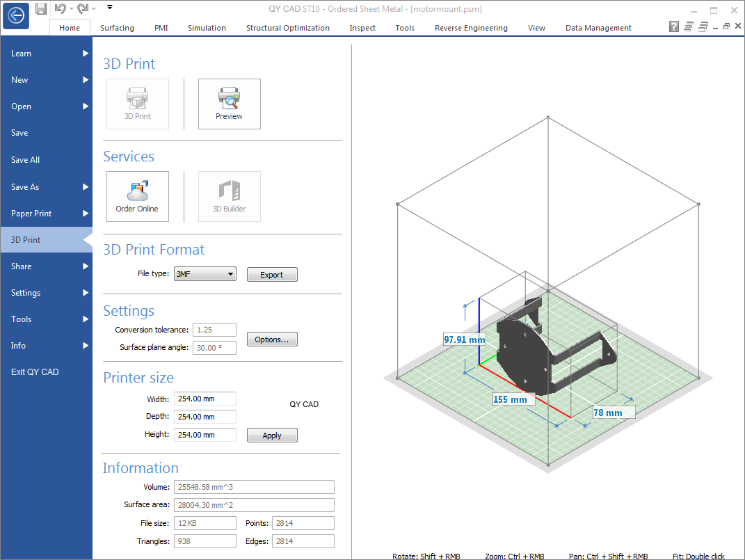Screen dimensions: 745x560
Task: Click the undo arrow icon
Action: (60, 9)
